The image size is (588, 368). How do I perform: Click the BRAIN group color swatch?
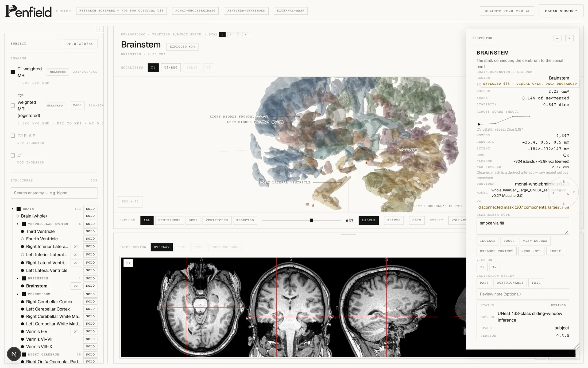[x=18, y=209]
